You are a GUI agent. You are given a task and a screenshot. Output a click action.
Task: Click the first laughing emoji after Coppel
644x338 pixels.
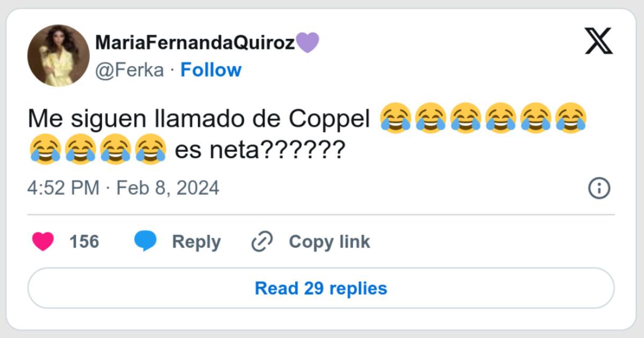click(x=396, y=117)
